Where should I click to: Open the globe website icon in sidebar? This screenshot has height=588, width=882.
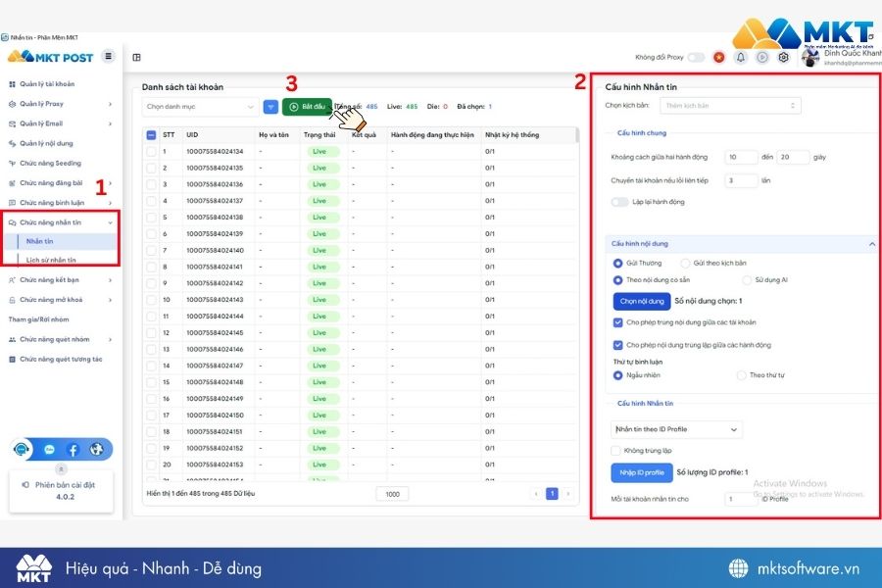[x=97, y=449]
